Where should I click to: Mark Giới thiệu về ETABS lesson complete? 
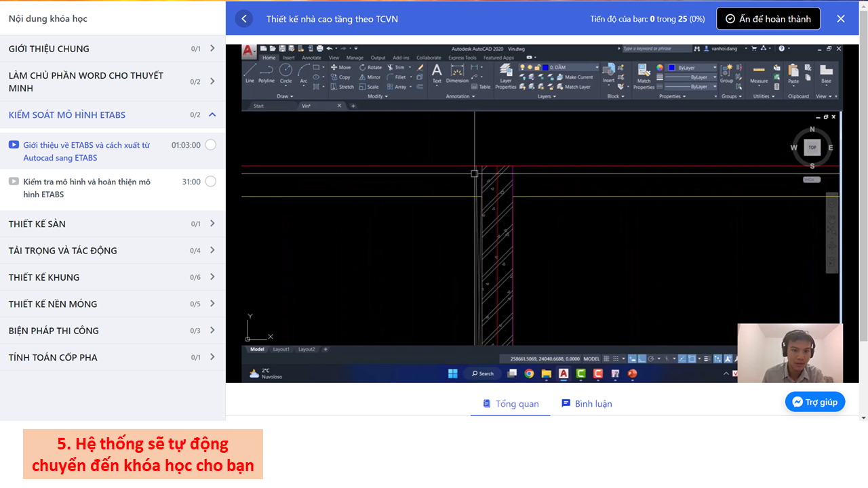(x=211, y=145)
